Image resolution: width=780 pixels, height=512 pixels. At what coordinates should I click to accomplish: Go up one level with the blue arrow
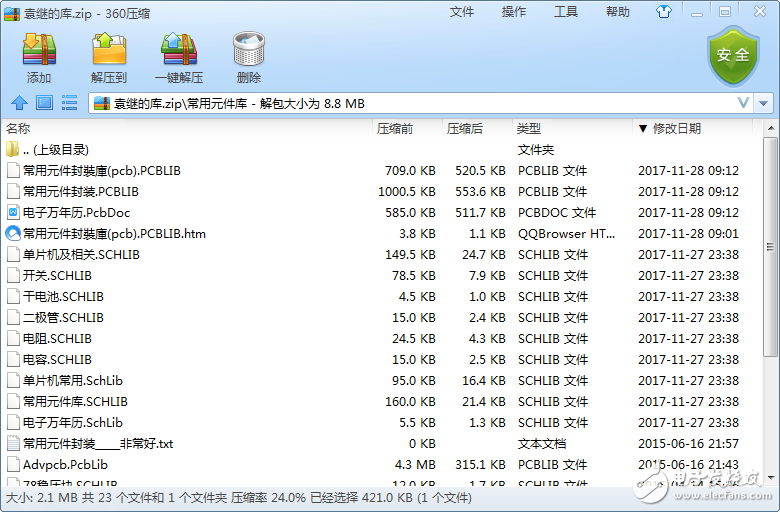coord(19,103)
